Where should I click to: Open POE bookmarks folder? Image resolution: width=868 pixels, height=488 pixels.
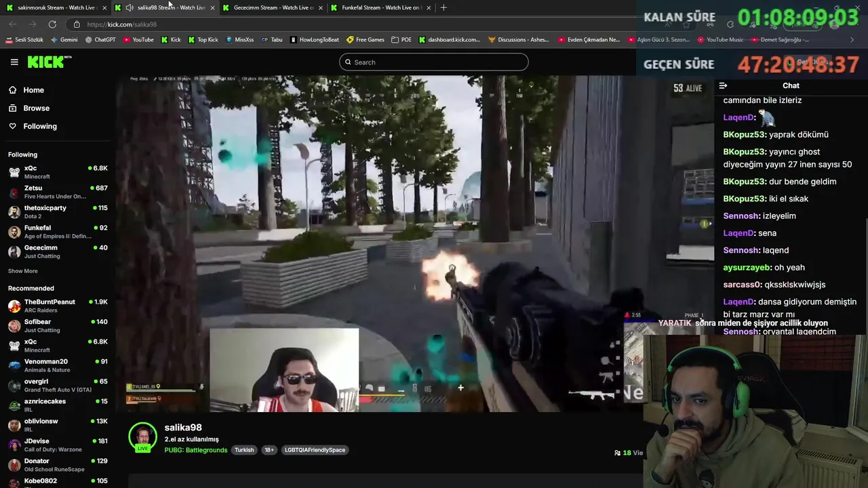(x=401, y=40)
